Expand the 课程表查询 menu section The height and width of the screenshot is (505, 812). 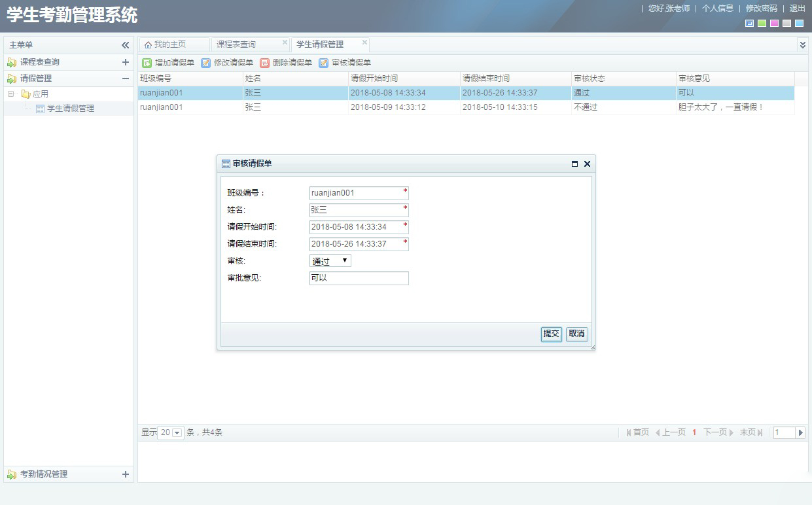click(126, 62)
